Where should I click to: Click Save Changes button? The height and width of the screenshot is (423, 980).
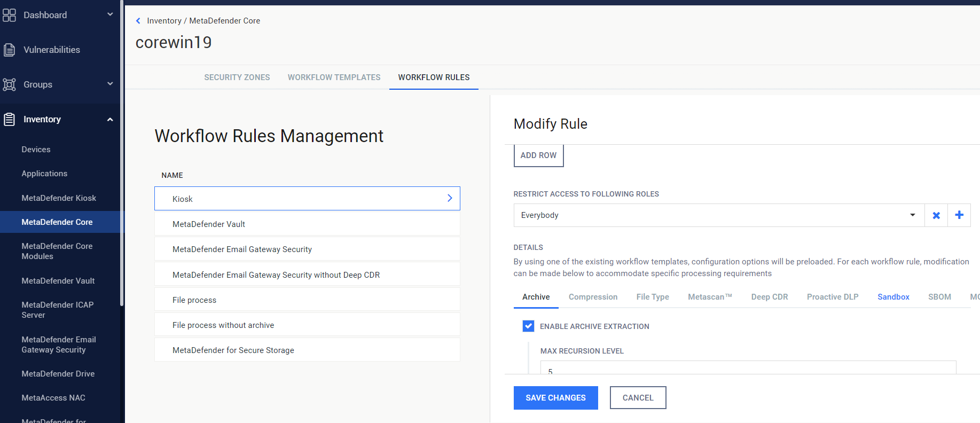tap(555, 398)
